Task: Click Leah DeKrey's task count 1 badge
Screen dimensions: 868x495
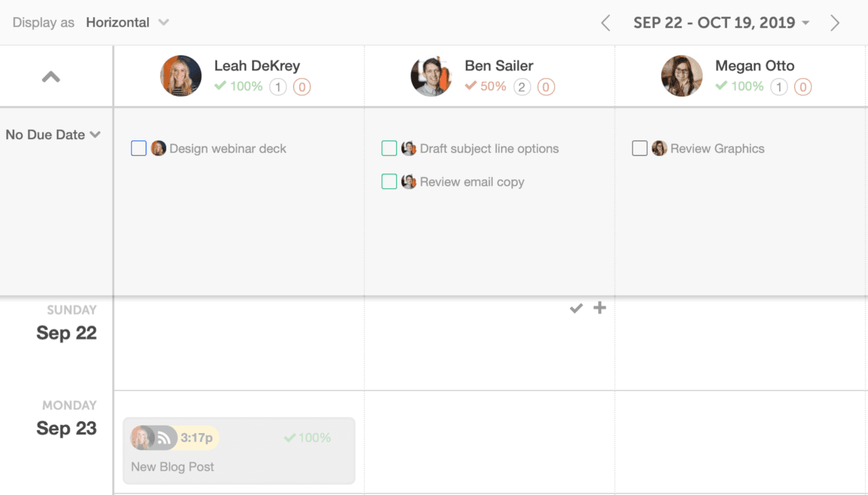Action: point(278,86)
